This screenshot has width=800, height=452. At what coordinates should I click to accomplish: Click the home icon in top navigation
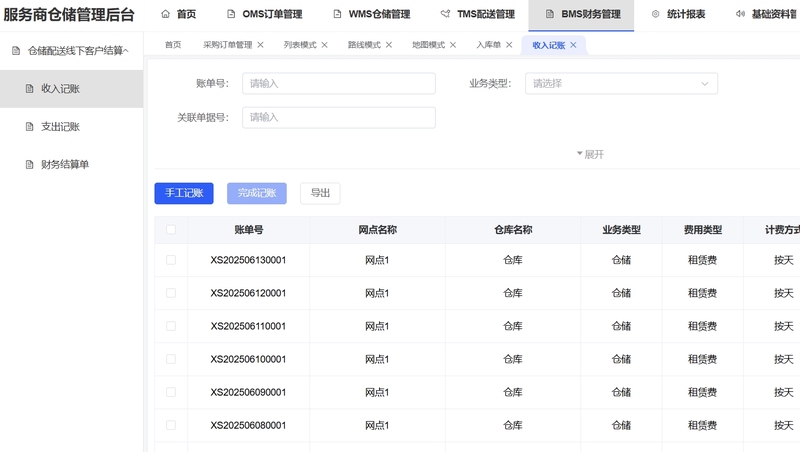(x=165, y=14)
